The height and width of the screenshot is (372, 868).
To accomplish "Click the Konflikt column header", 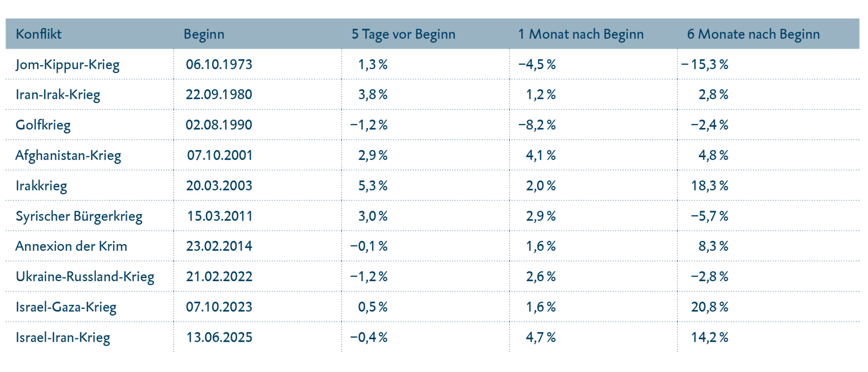I will pyautogui.click(x=38, y=34).
